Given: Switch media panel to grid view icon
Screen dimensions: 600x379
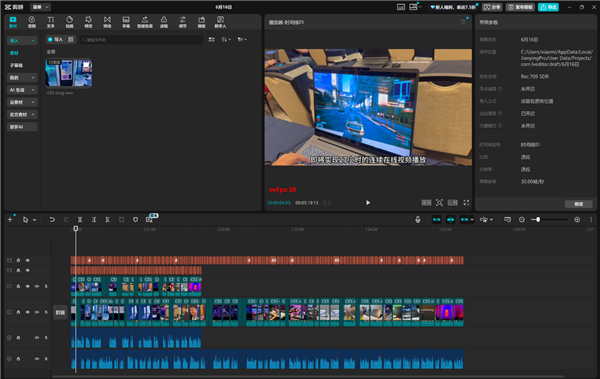Looking at the screenshot, I should point(212,39).
